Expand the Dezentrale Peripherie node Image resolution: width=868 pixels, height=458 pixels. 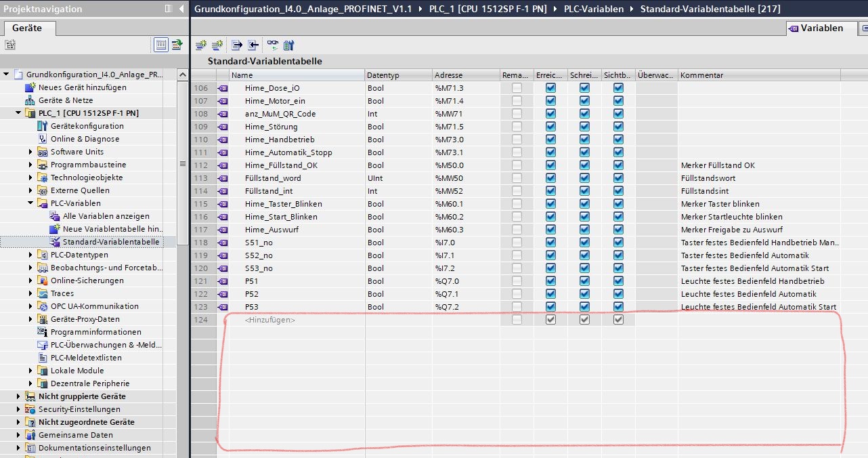click(31, 383)
